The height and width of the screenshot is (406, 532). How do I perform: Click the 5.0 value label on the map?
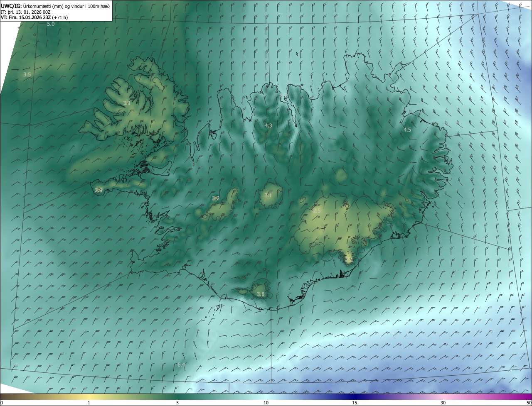tap(51, 24)
